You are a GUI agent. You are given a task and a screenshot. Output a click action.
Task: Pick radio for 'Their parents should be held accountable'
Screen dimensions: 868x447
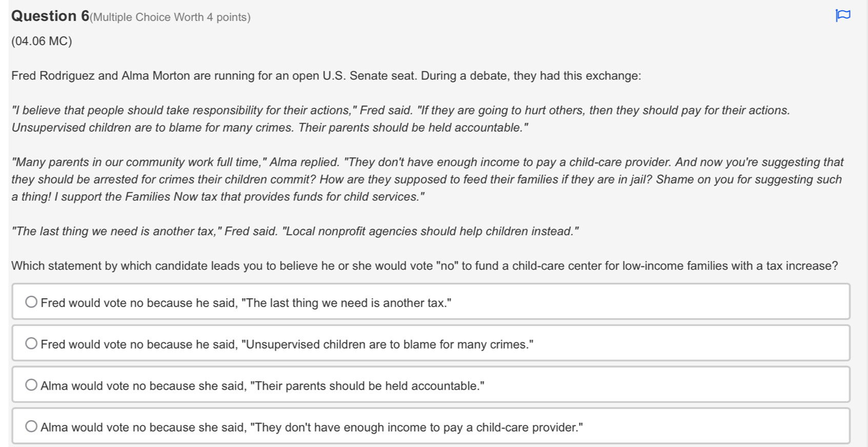31,385
